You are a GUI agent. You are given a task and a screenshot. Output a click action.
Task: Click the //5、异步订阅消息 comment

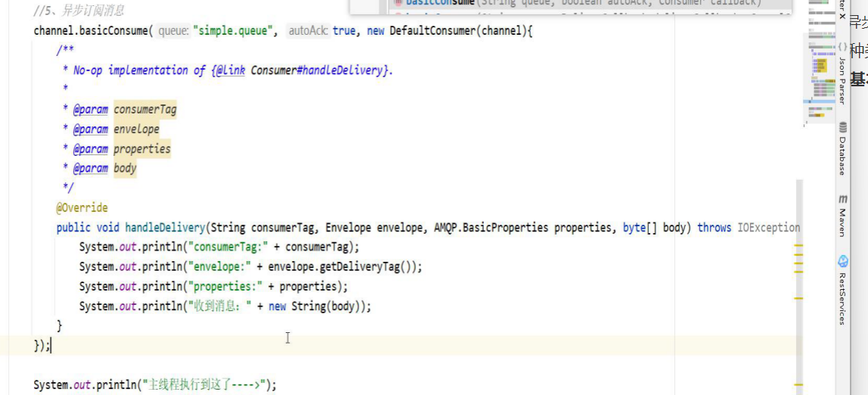point(79,10)
